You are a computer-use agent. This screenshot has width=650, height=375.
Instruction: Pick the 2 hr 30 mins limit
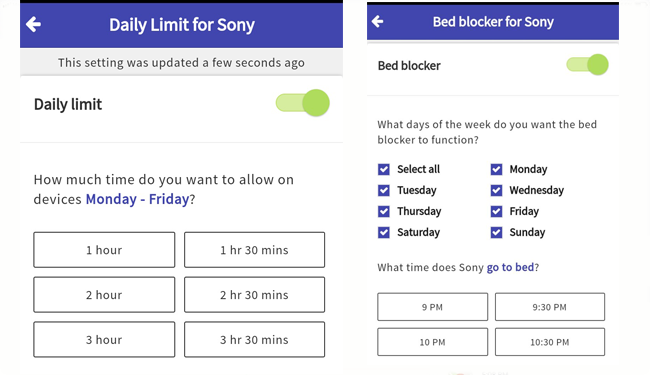(255, 295)
